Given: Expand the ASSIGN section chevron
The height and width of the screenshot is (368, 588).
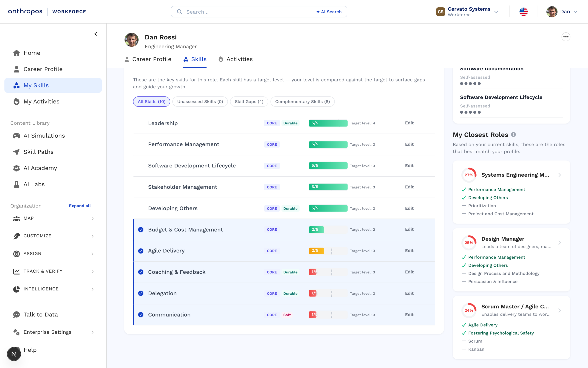Looking at the screenshot, I should tap(93, 254).
